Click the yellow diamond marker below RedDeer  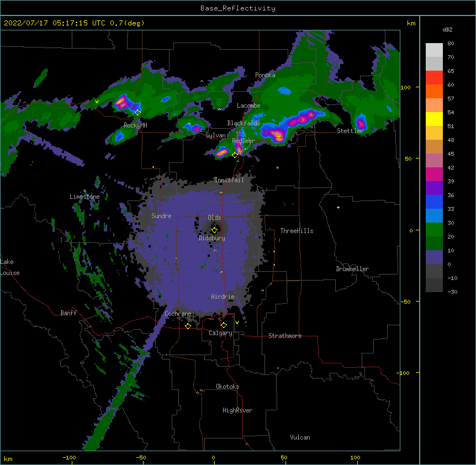coord(235,155)
